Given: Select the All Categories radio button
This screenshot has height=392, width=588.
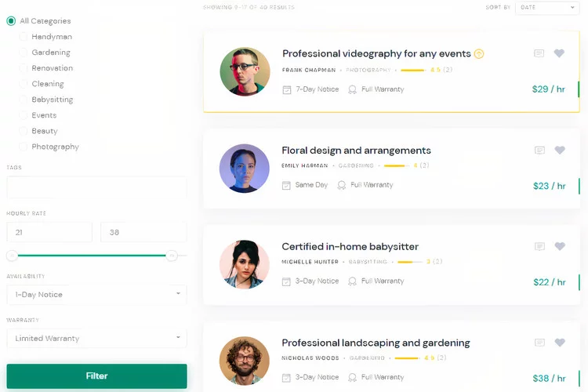Looking at the screenshot, I should (x=11, y=21).
